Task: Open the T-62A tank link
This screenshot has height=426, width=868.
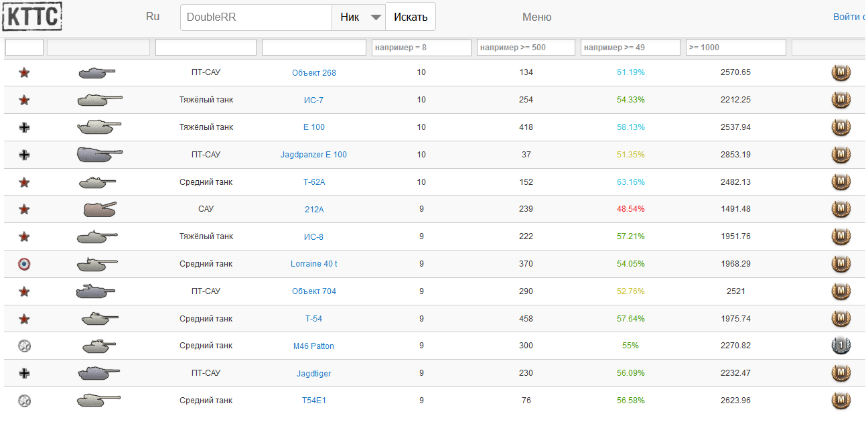Action: pos(315,182)
